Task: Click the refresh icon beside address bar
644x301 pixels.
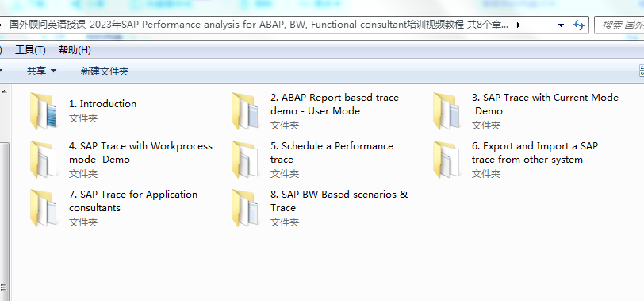Action: tap(579, 25)
